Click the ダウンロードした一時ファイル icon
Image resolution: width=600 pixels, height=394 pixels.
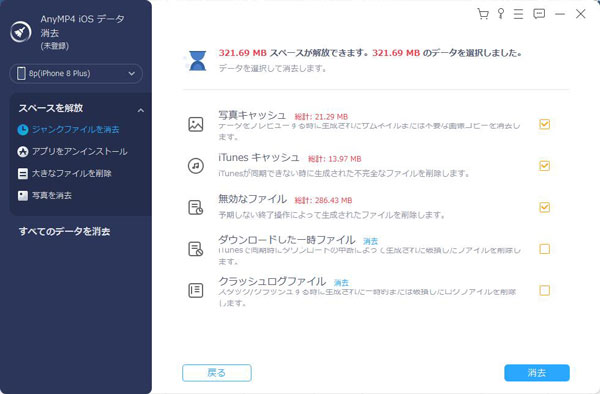click(x=196, y=249)
